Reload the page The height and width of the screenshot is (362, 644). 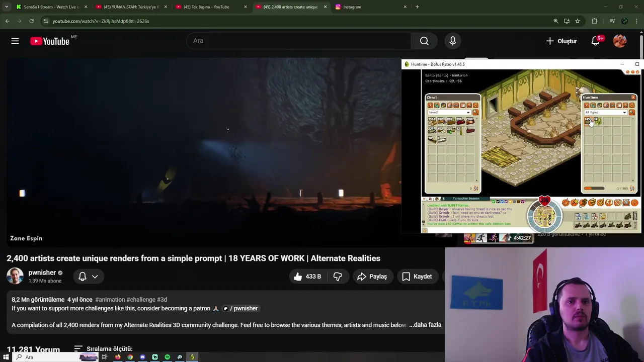[x=31, y=21]
